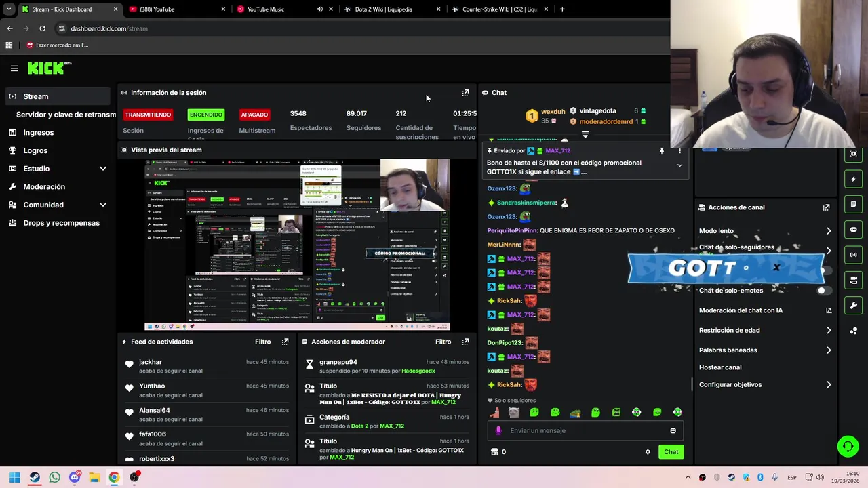Open Ingresos in the left sidebar
The width and height of the screenshot is (868, 488).
click(39, 133)
